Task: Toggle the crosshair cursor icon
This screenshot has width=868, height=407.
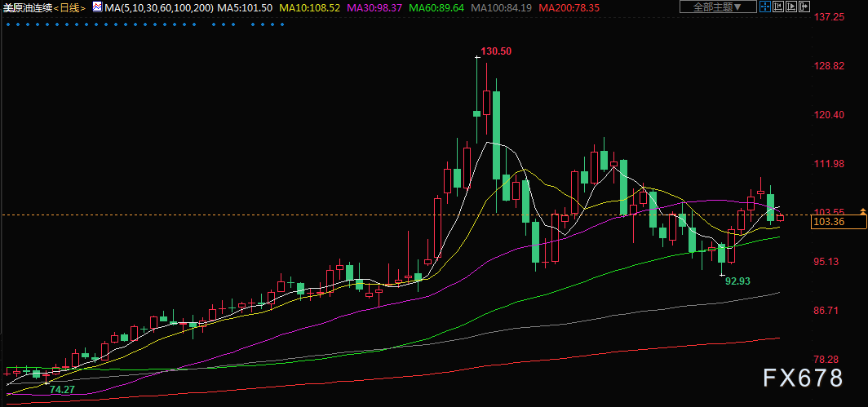Action: [x=765, y=7]
